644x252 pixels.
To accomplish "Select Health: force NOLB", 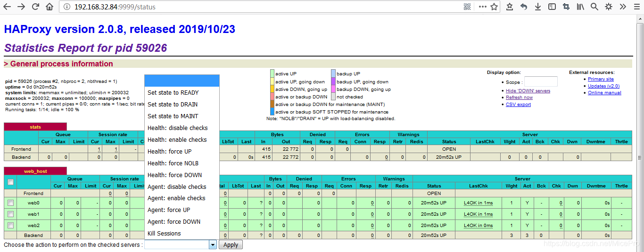I will pyautogui.click(x=182, y=163).
